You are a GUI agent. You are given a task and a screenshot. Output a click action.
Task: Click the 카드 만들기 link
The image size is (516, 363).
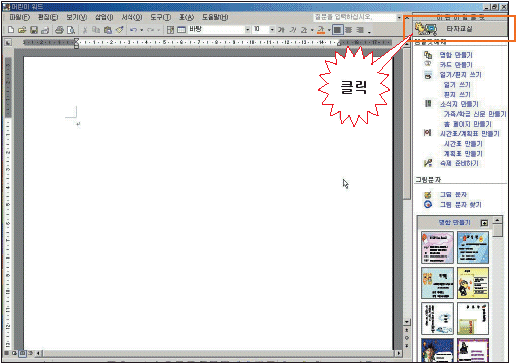pyautogui.click(x=456, y=65)
